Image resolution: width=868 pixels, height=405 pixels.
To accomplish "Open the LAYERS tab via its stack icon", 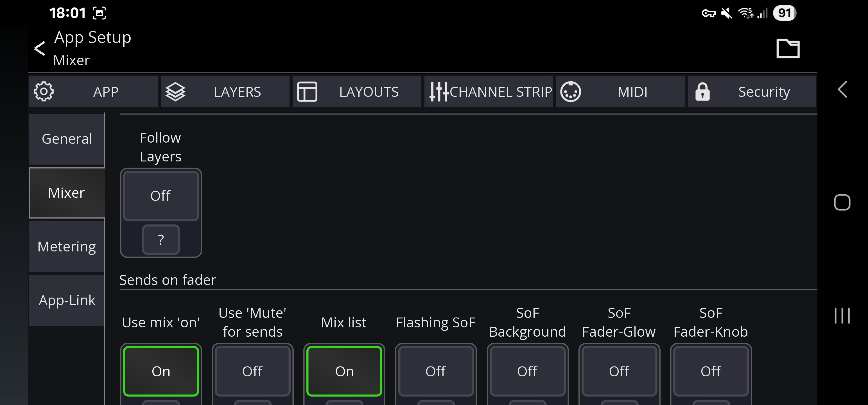I will [175, 91].
